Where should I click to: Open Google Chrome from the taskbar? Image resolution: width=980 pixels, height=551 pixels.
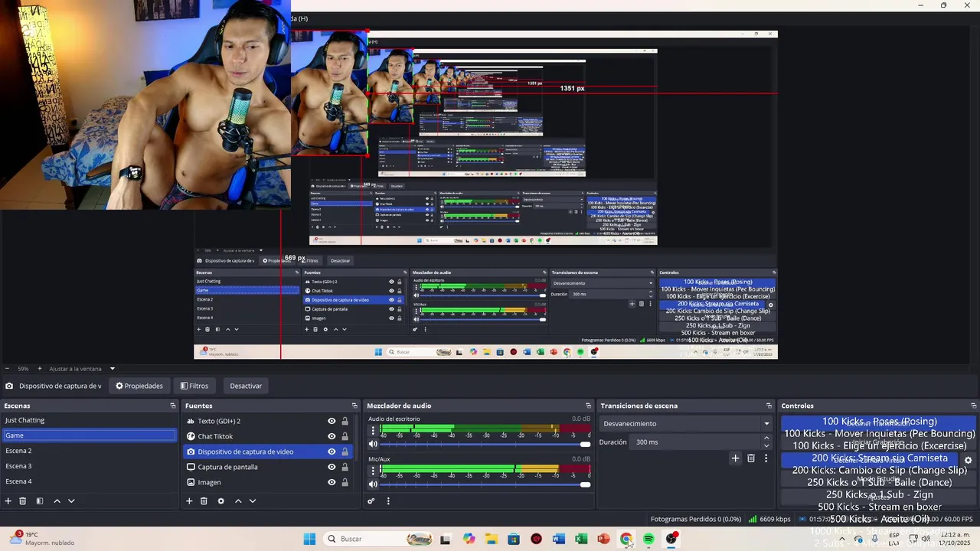click(626, 539)
